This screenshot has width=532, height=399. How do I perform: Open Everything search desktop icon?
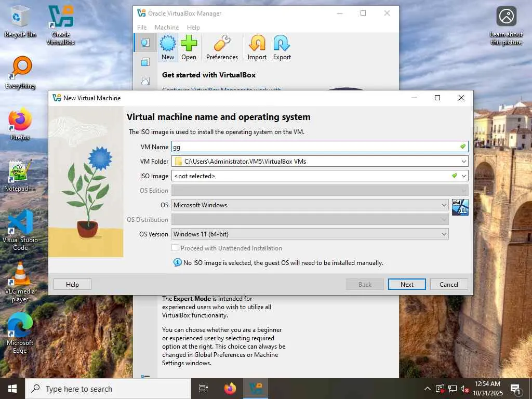coord(20,73)
